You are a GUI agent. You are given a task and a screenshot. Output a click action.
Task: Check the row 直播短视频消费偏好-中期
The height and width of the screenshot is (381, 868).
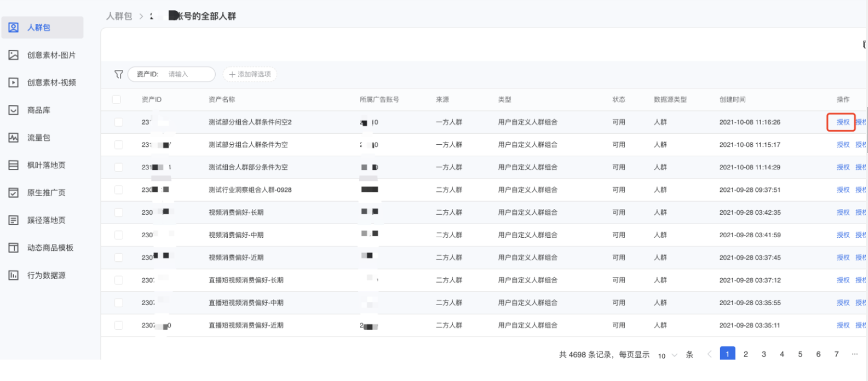(x=119, y=303)
